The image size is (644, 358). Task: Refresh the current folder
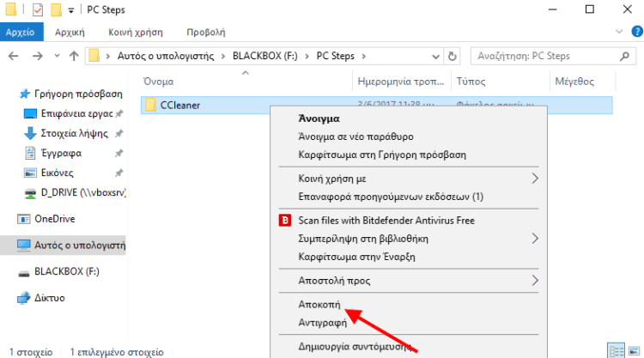(x=453, y=57)
